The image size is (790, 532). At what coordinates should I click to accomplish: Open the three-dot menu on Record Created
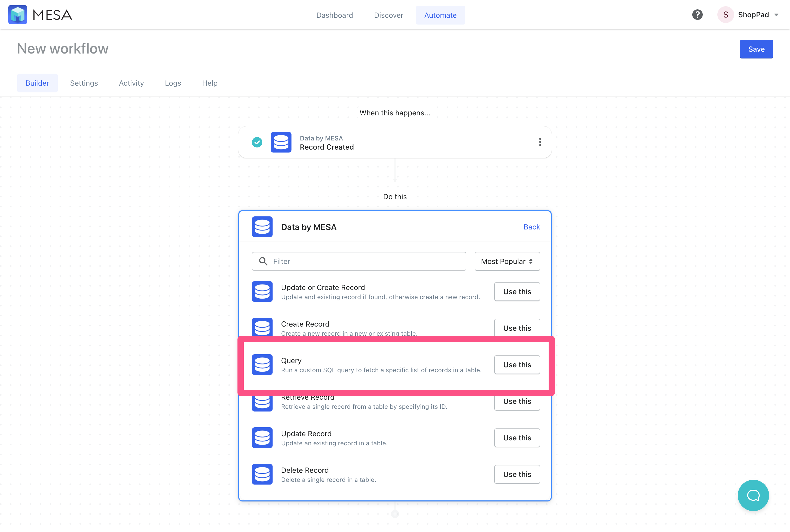540,142
